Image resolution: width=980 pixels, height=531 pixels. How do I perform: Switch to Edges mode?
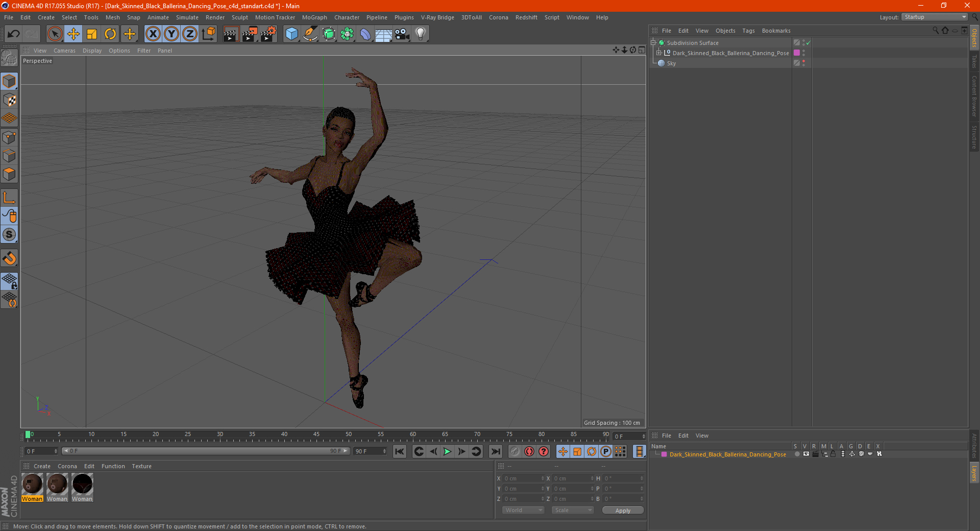[10, 156]
